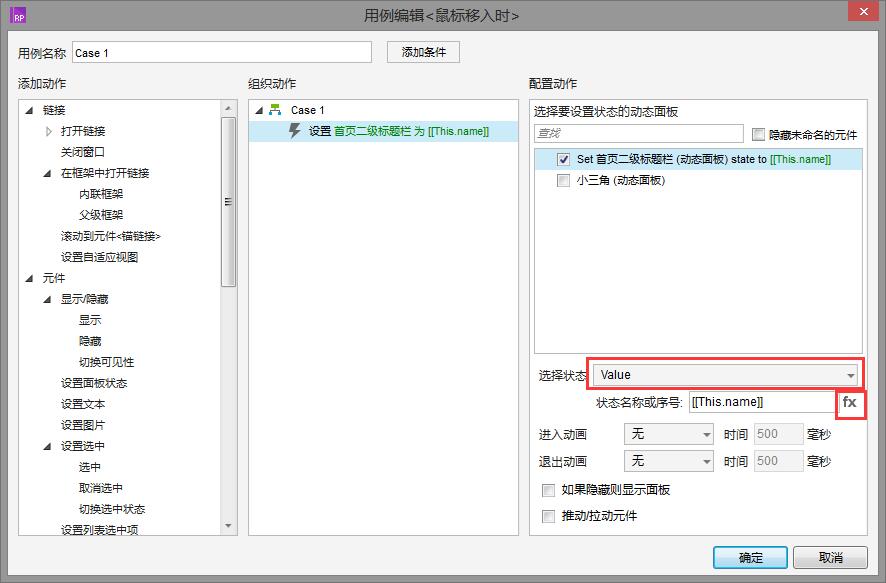Select the 设置面板状态 action

point(94,383)
